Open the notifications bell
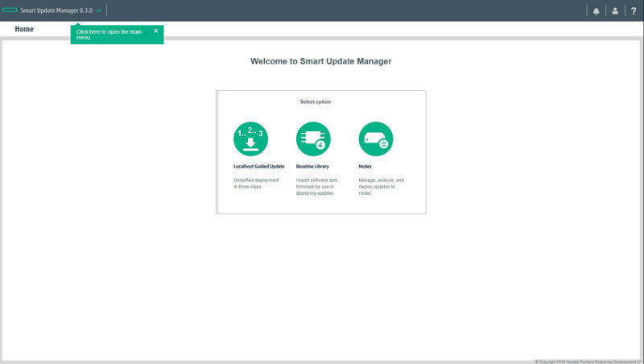 597,11
